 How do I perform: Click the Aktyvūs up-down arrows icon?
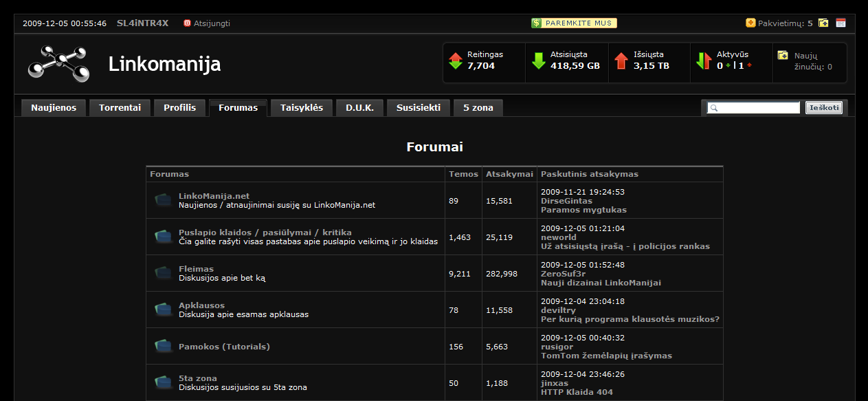tap(704, 61)
